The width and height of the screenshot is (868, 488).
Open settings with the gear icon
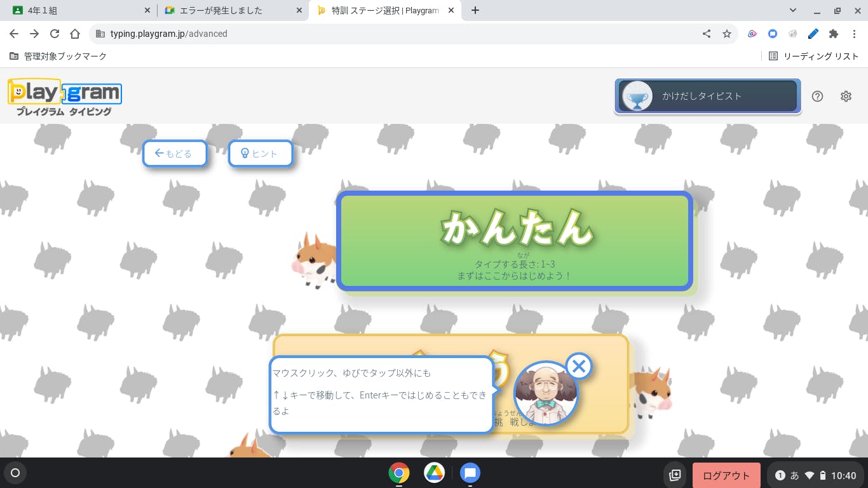[846, 97]
